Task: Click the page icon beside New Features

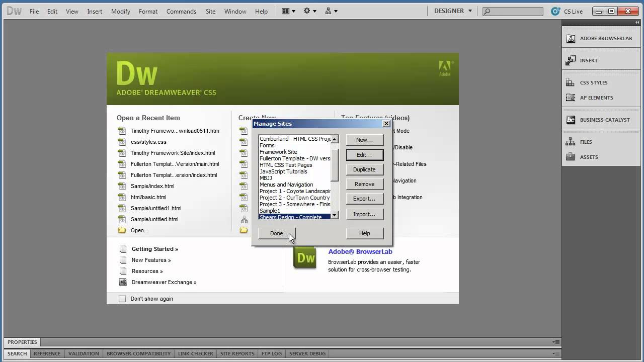Action: [122, 260]
